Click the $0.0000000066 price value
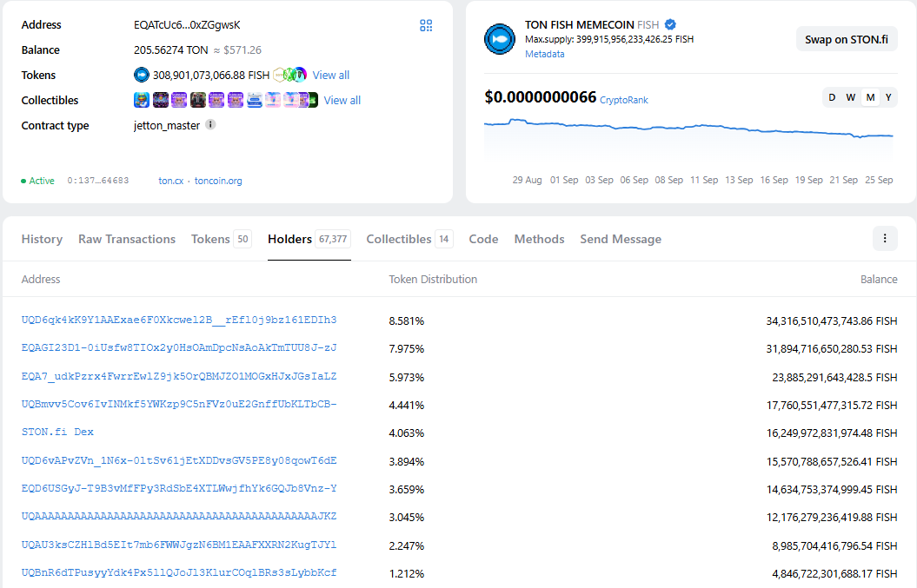This screenshot has width=917, height=588. coord(541,97)
